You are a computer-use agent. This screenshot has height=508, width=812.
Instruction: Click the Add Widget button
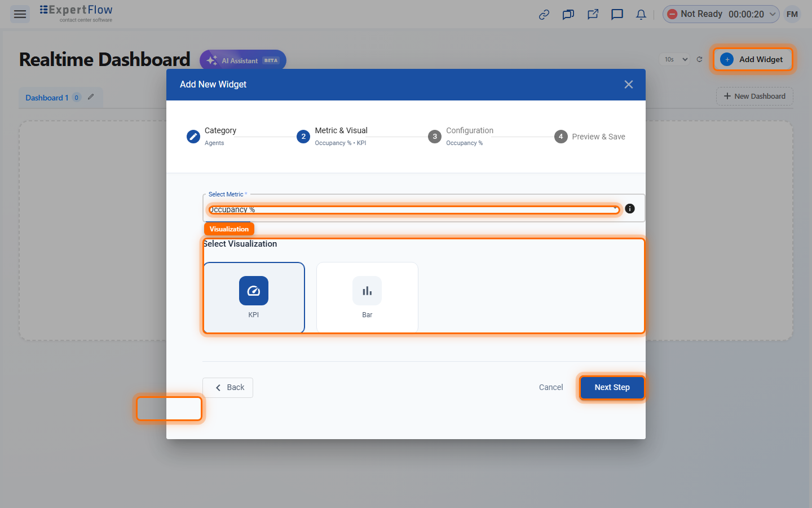pos(753,59)
